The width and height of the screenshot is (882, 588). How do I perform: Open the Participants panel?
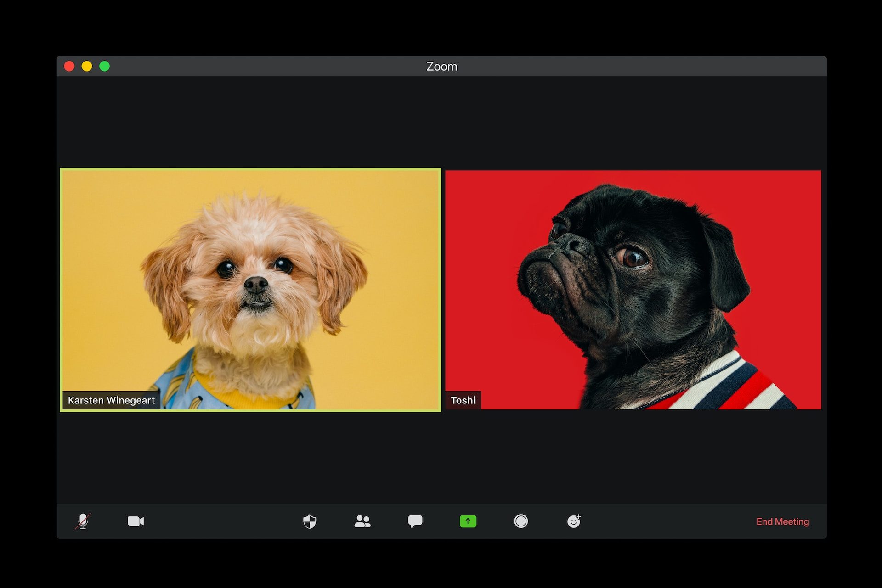coord(362,521)
